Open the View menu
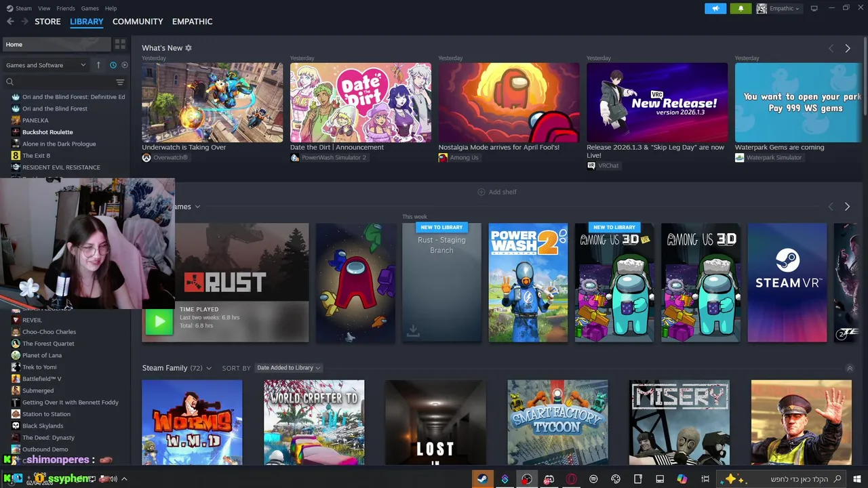The width and height of the screenshot is (868, 488). [44, 8]
